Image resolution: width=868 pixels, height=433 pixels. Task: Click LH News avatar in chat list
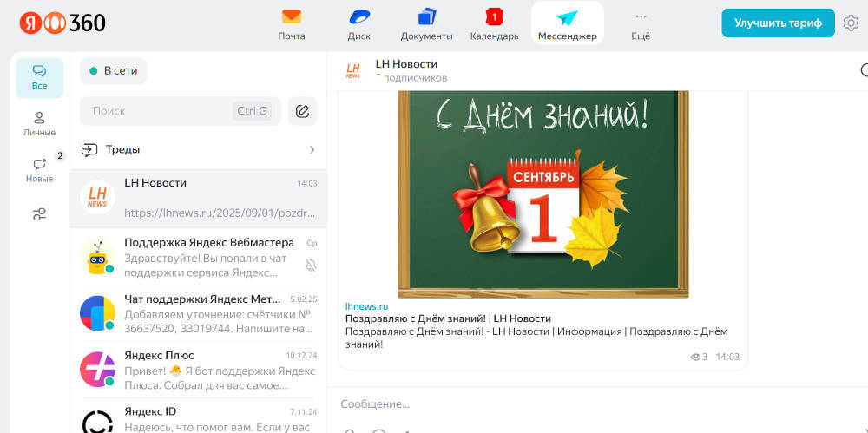97,197
